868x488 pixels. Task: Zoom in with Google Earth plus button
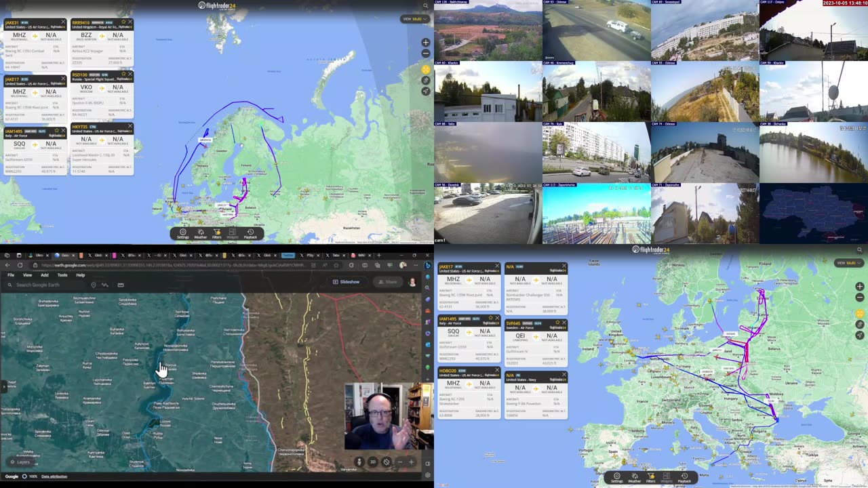pos(411,462)
